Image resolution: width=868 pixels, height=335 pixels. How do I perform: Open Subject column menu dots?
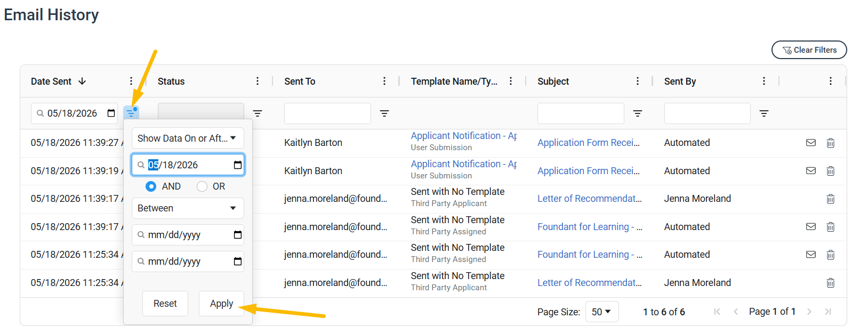pos(638,81)
